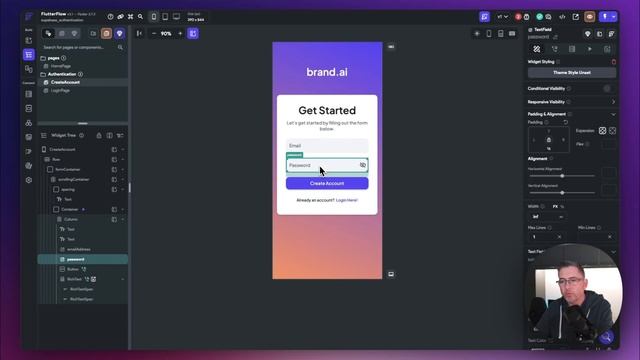Click the purple diamond icon above page search
640x360 pixels.
[x=120, y=33]
